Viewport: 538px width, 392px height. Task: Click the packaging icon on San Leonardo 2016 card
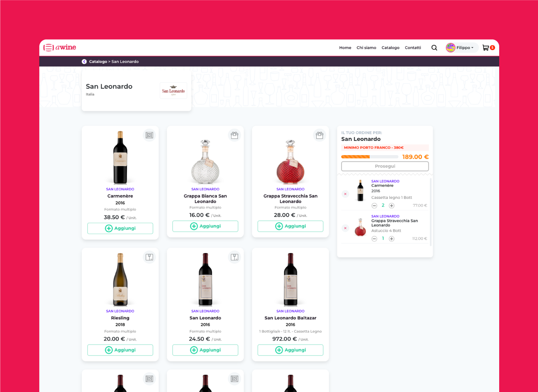(x=234, y=257)
